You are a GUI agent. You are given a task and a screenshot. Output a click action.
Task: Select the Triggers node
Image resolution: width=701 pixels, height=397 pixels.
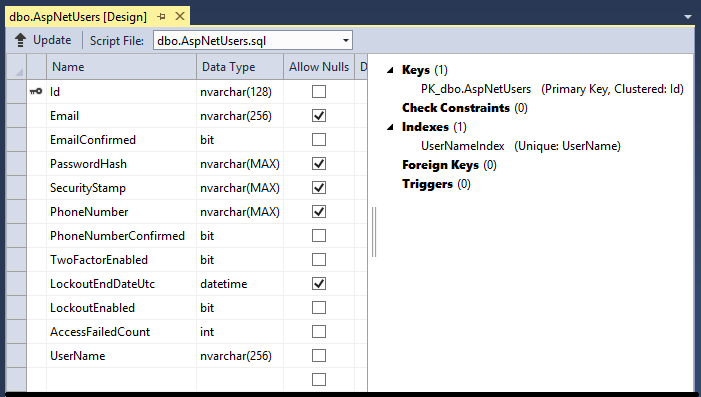point(436,184)
